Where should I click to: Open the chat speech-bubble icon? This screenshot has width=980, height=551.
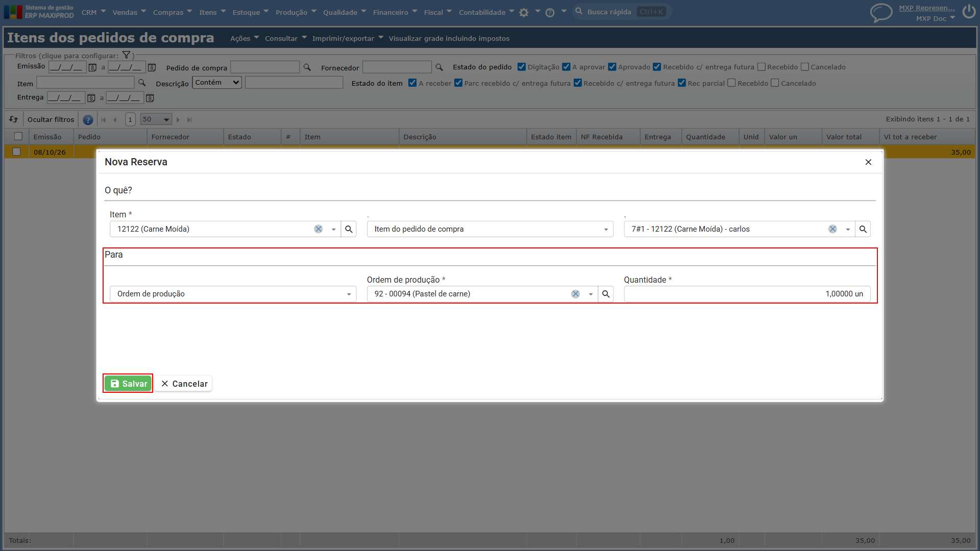(881, 13)
